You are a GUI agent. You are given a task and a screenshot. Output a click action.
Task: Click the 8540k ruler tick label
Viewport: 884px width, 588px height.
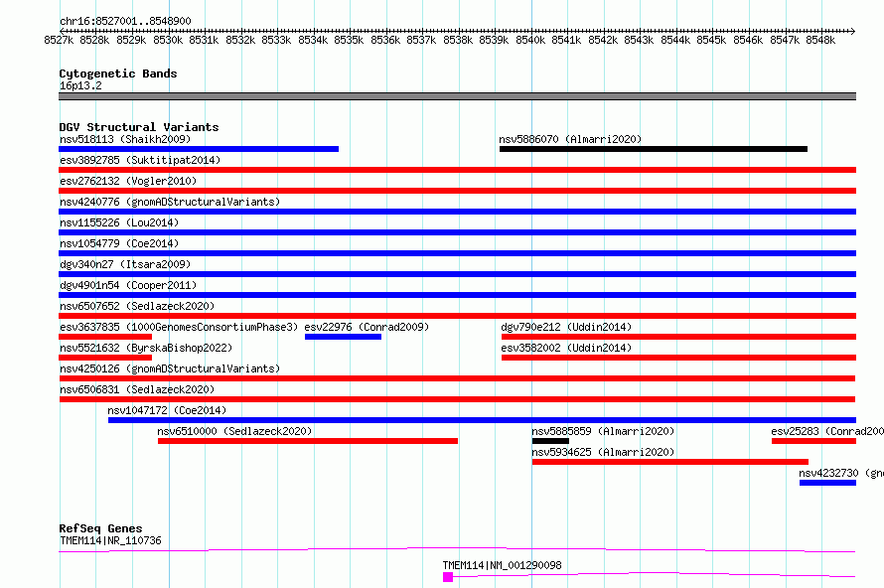pos(530,40)
